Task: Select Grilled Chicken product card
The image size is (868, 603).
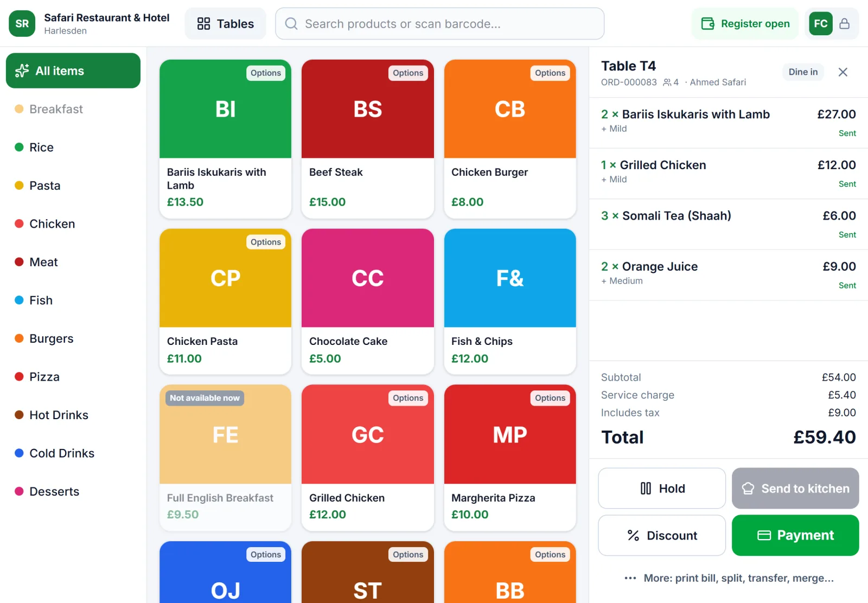Action: pyautogui.click(x=368, y=458)
